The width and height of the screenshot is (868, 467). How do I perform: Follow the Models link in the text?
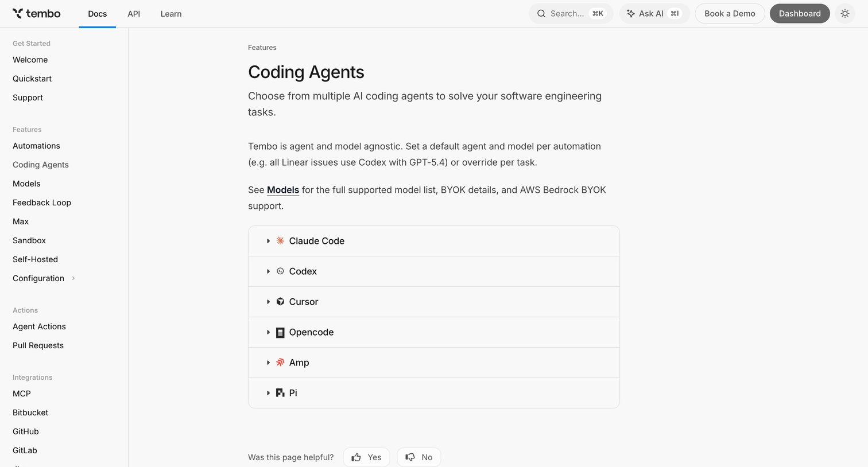pyautogui.click(x=283, y=190)
